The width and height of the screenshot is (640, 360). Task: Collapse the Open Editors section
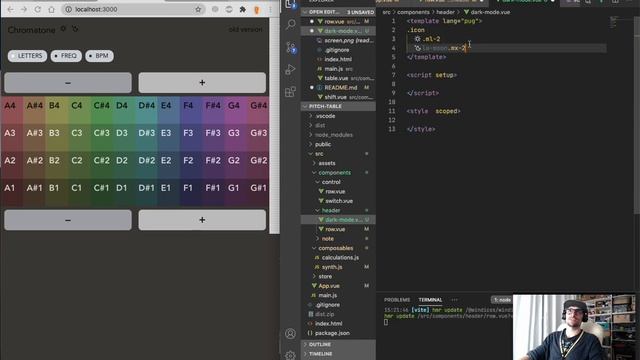338,12
